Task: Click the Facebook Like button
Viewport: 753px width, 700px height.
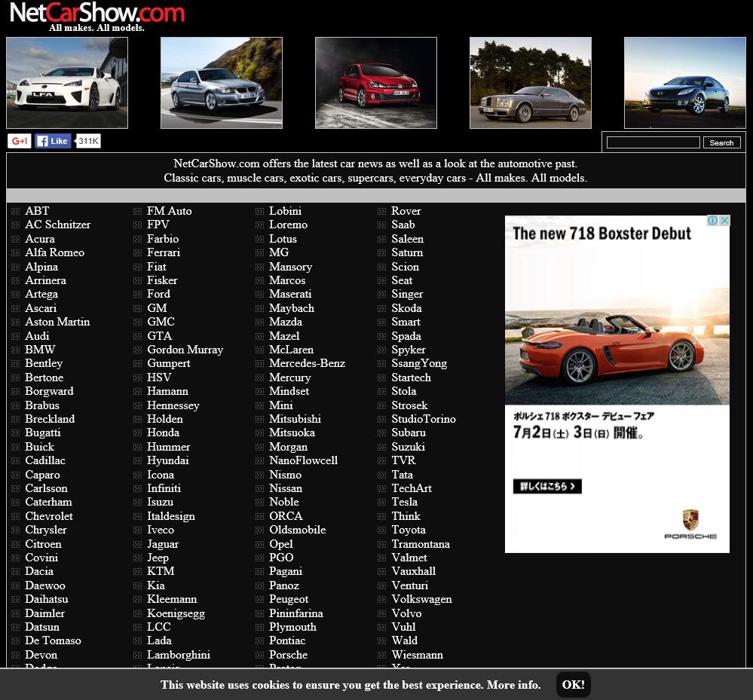Action: pos(53,141)
